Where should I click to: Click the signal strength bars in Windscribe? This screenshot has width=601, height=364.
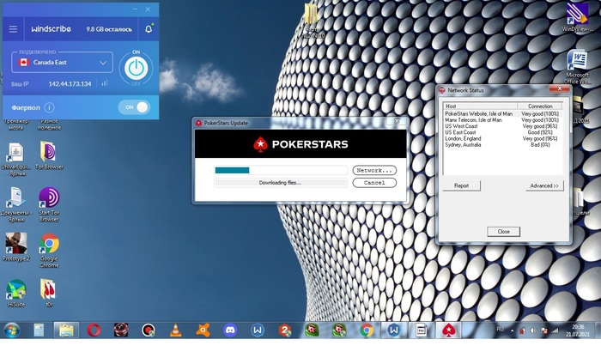click(105, 83)
